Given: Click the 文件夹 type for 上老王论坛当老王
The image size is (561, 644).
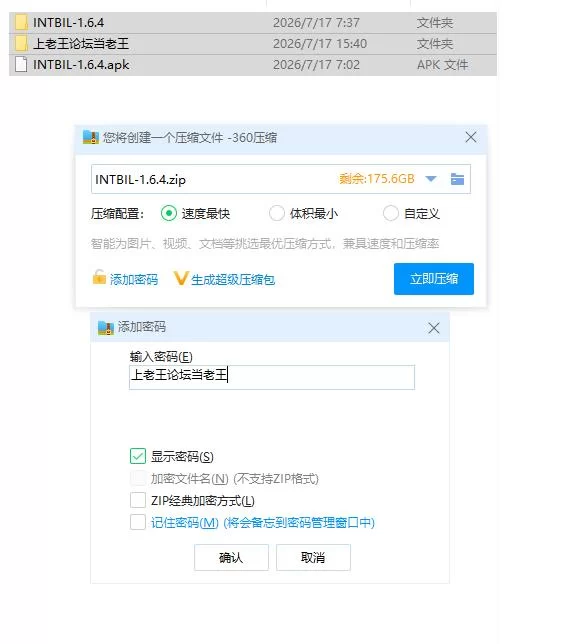Looking at the screenshot, I should (435, 44).
